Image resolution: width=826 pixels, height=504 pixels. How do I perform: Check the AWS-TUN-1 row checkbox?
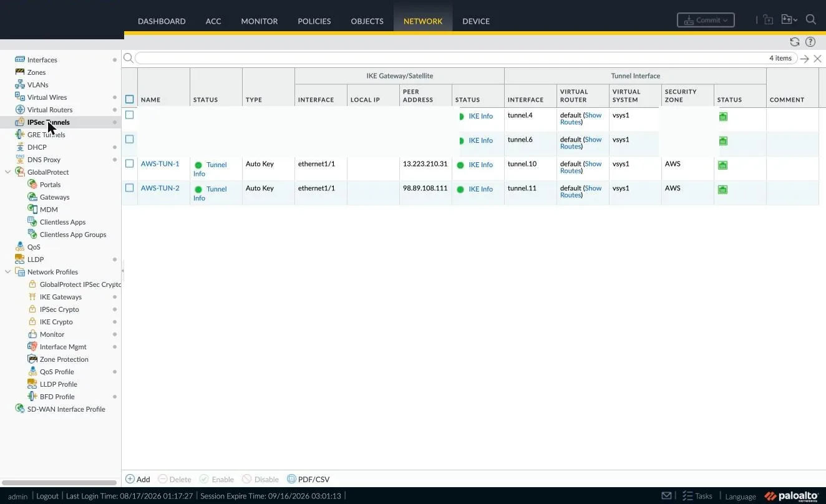pos(130,163)
